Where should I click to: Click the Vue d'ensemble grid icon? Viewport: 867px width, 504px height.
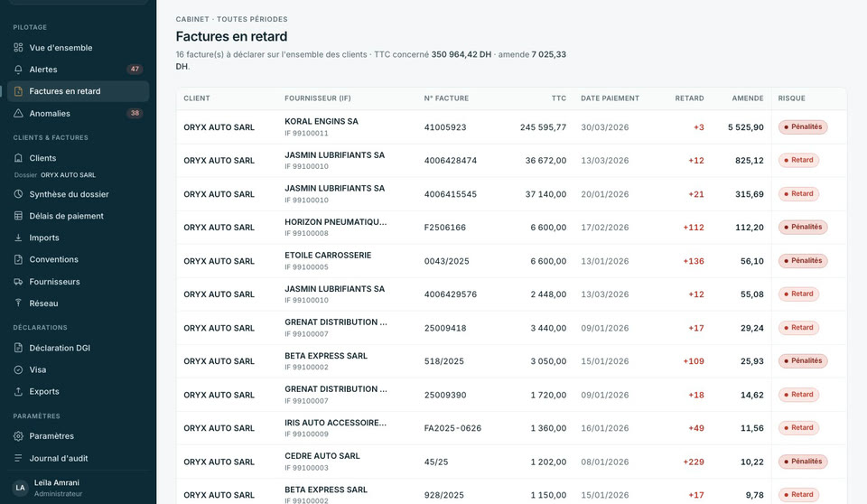(x=18, y=48)
